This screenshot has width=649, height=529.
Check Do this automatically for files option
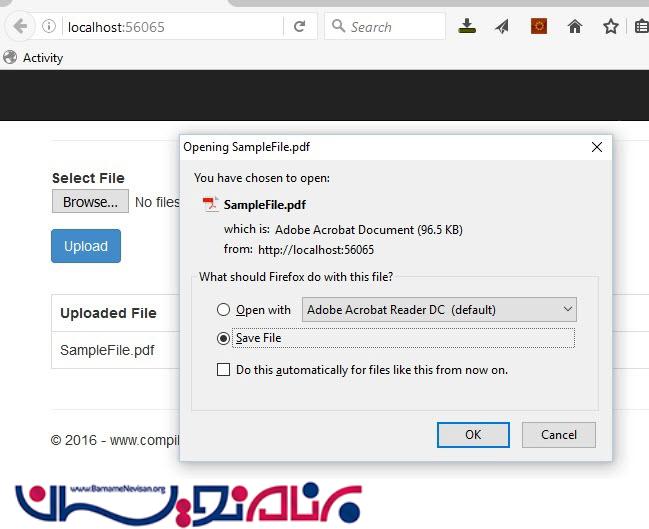pyautogui.click(x=224, y=370)
